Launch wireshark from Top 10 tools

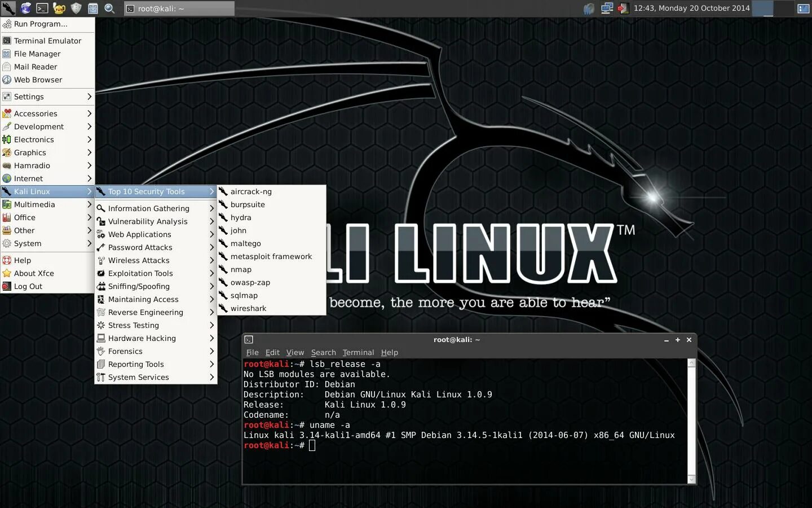[x=271, y=308]
